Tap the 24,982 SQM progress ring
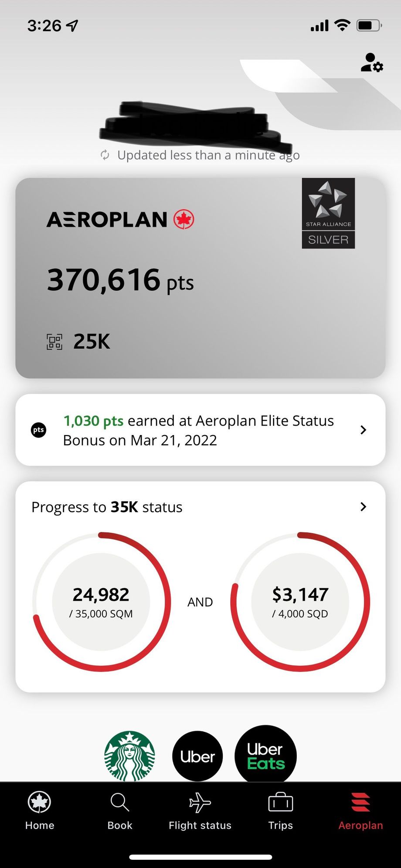Viewport: 401px width, 868px height. [101, 602]
